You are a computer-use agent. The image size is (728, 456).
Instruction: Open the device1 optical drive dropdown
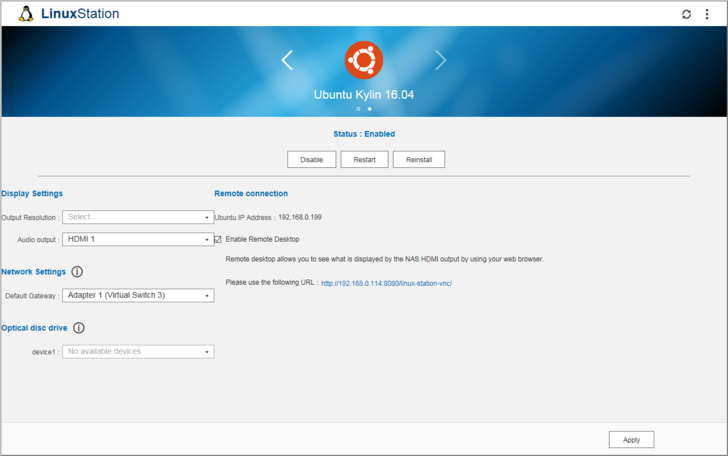click(x=138, y=352)
